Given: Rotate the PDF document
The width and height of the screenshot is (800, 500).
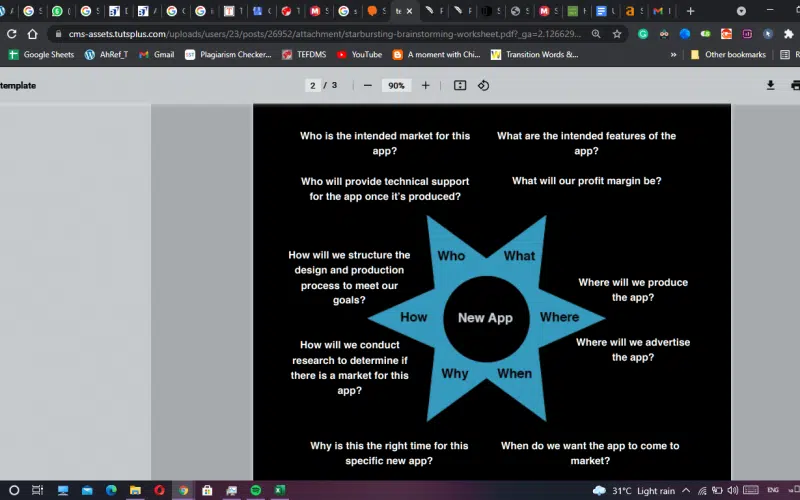Looking at the screenshot, I should (x=483, y=86).
